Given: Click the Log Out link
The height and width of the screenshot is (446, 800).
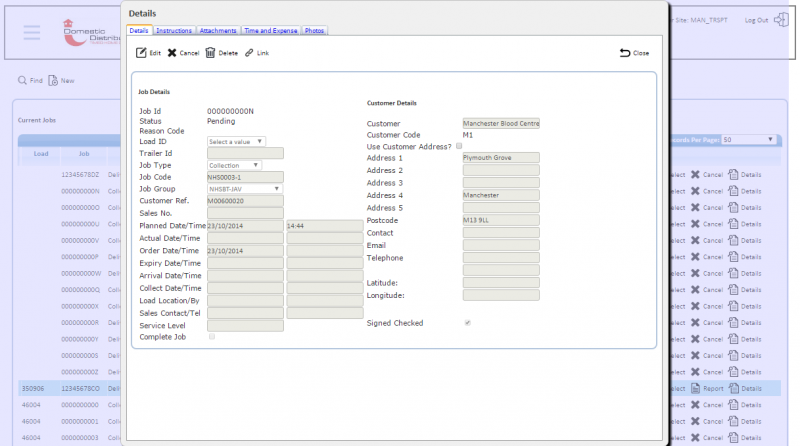Looking at the screenshot, I should (756, 20).
